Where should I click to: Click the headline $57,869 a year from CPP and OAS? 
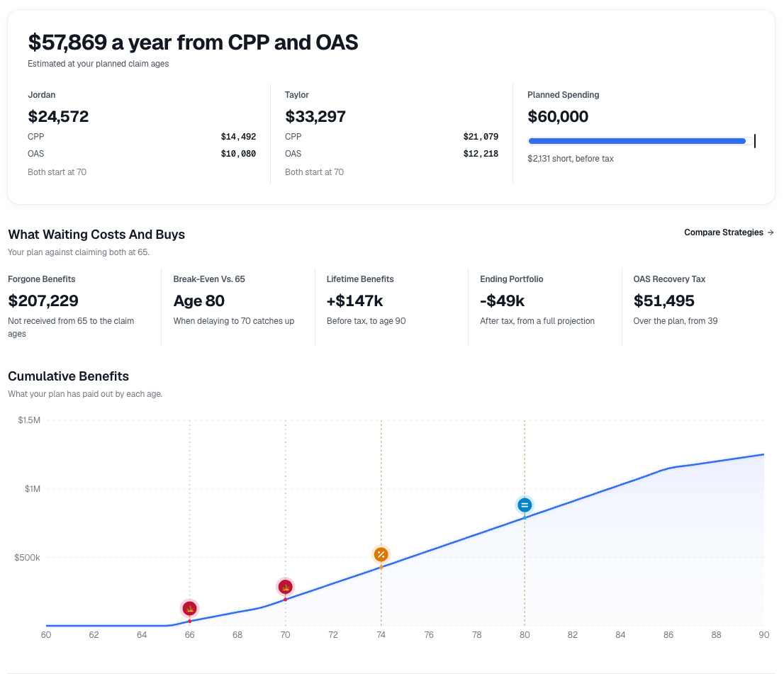pos(193,43)
